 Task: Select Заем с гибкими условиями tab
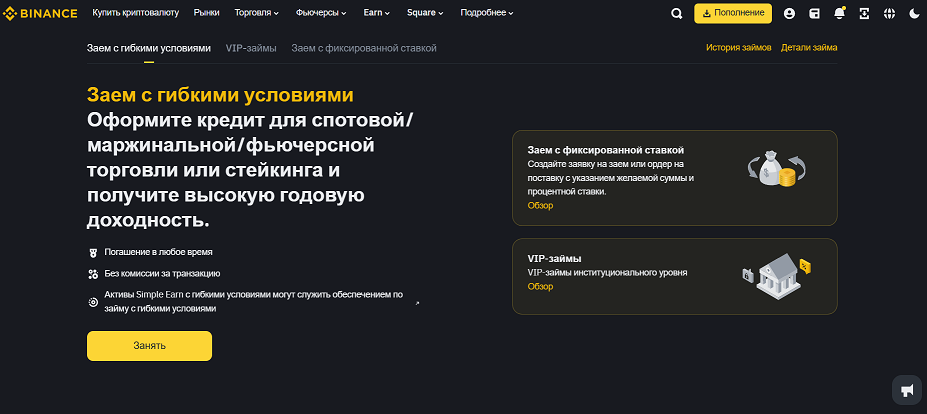[x=148, y=48]
